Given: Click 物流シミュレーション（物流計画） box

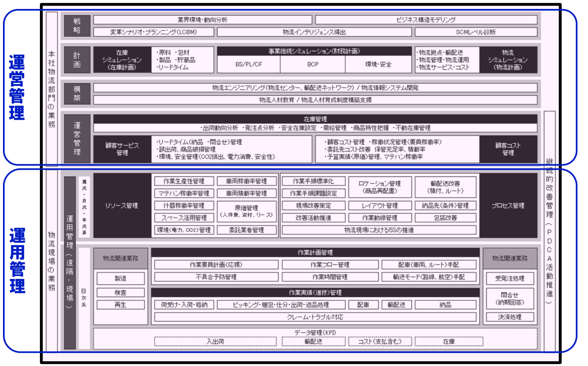Looking at the screenshot, I should (508, 60).
